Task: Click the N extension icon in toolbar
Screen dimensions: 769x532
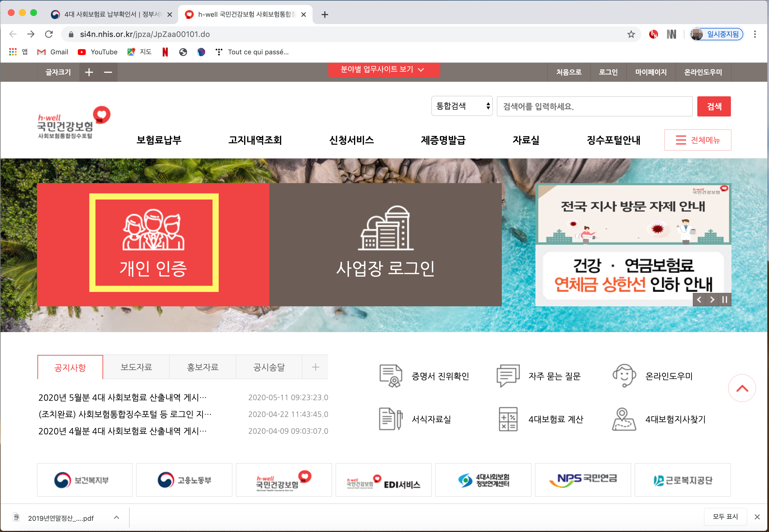Action: [671, 34]
